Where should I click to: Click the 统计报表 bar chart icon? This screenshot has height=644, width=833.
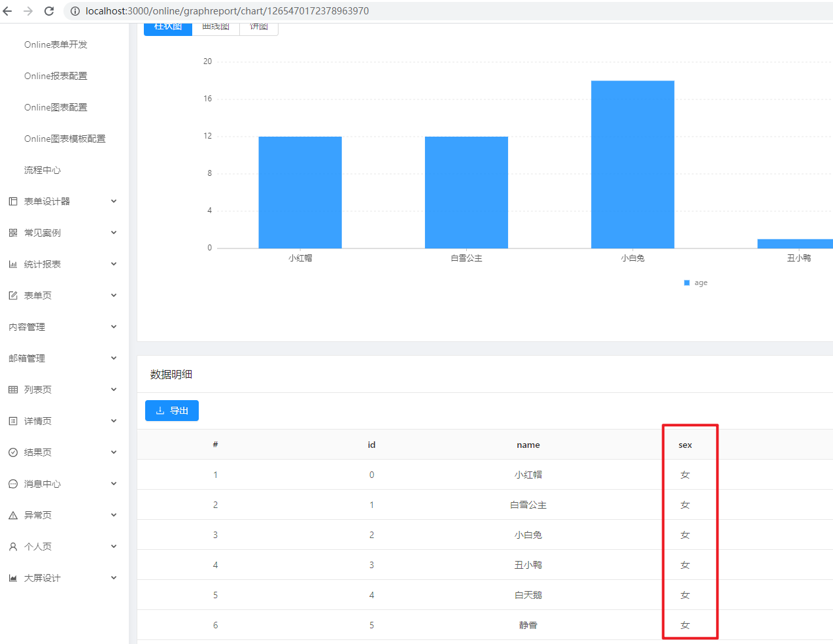point(13,264)
